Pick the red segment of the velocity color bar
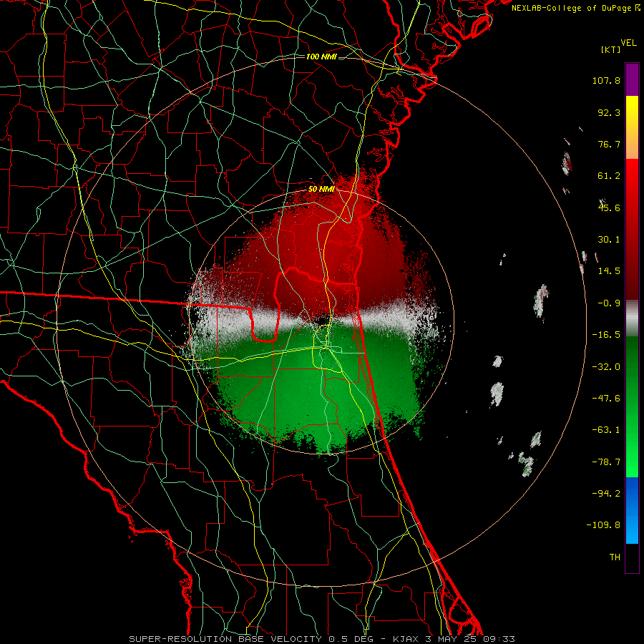The width and height of the screenshot is (644, 644). point(632,229)
